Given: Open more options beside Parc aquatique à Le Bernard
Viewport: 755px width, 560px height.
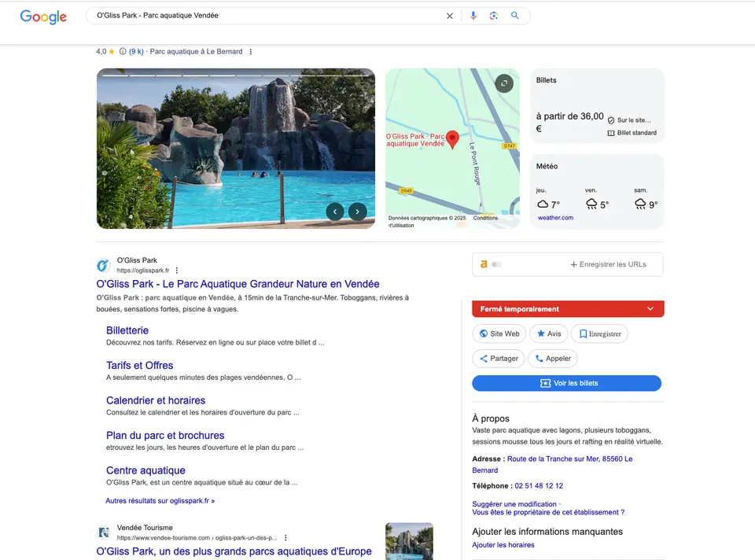Looking at the screenshot, I should [251, 52].
